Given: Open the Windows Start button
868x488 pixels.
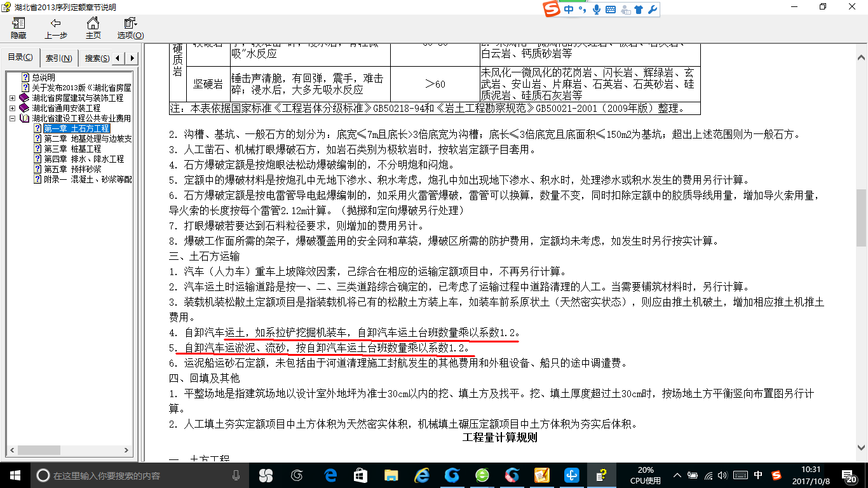Looking at the screenshot, I should [15, 475].
